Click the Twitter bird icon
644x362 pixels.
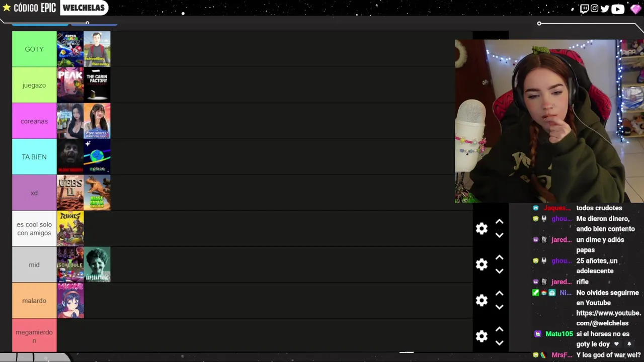tap(605, 9)
